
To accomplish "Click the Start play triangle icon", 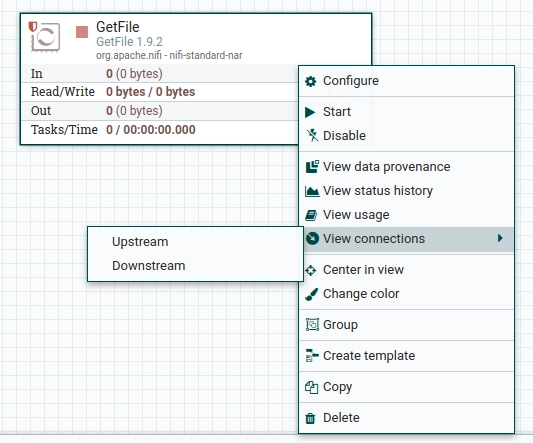I will tap(310, 112).
